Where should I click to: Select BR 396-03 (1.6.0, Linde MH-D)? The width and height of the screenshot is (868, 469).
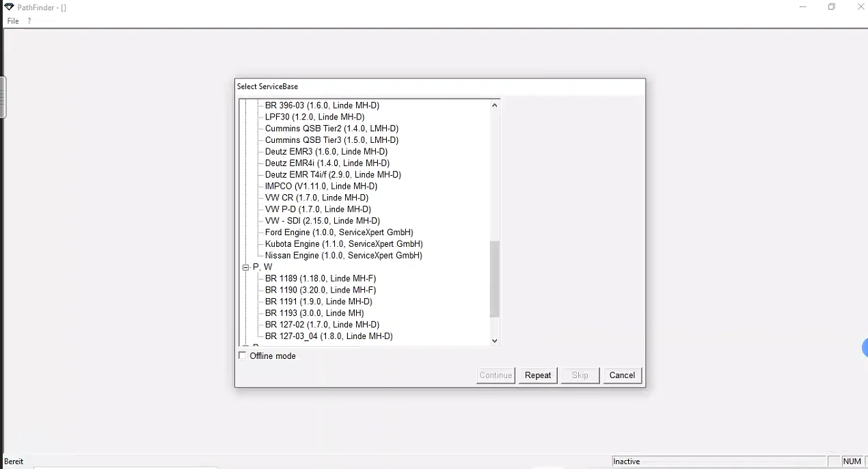click(322, 105)
